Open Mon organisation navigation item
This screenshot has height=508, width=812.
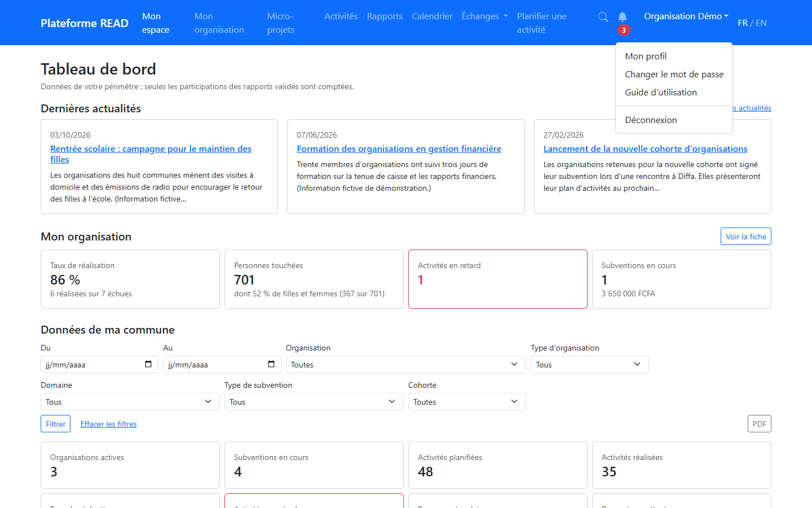point(219,23)
